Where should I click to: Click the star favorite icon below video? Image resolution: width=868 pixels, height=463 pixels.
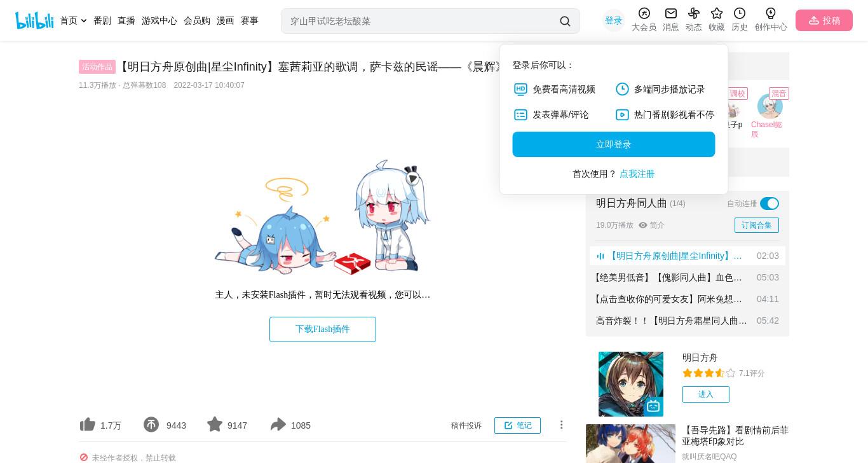click(215, 424)
